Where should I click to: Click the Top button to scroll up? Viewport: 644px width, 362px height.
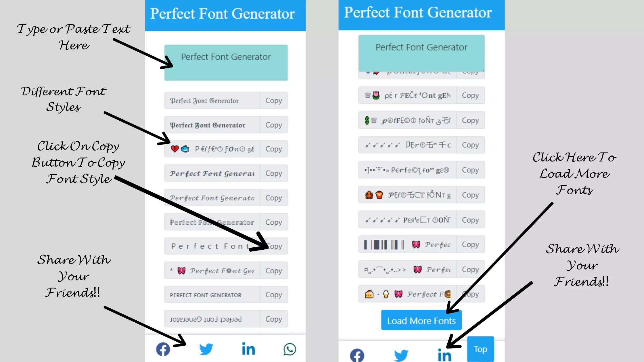click(x=480, y=349)
